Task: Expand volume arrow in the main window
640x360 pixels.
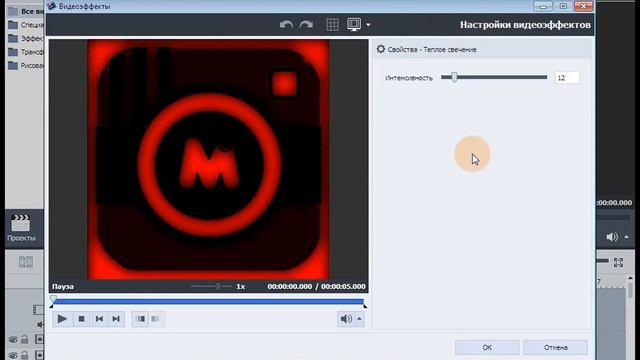Action: (x=627, y=237)
